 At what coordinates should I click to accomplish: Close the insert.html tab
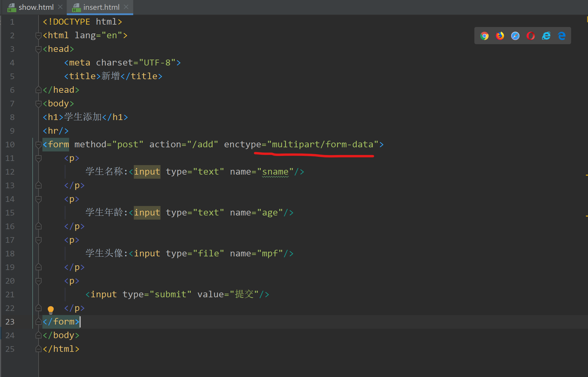click(x=126, y=7)
